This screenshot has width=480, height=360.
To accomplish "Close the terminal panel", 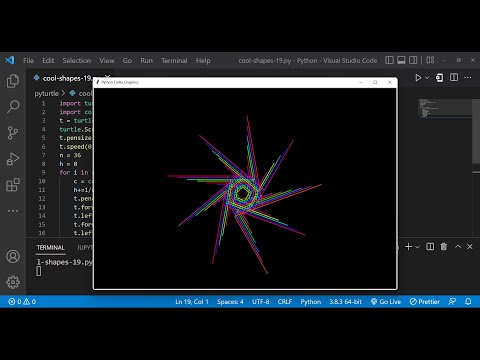I will tap(470, 247).
